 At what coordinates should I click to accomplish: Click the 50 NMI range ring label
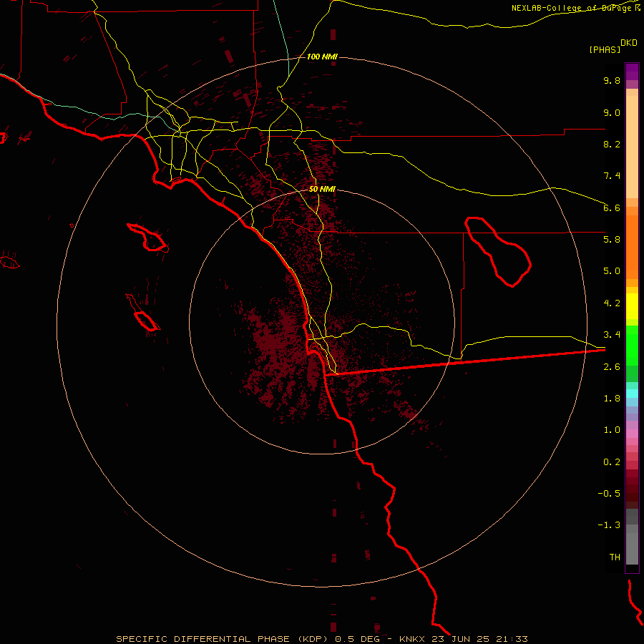322,189
